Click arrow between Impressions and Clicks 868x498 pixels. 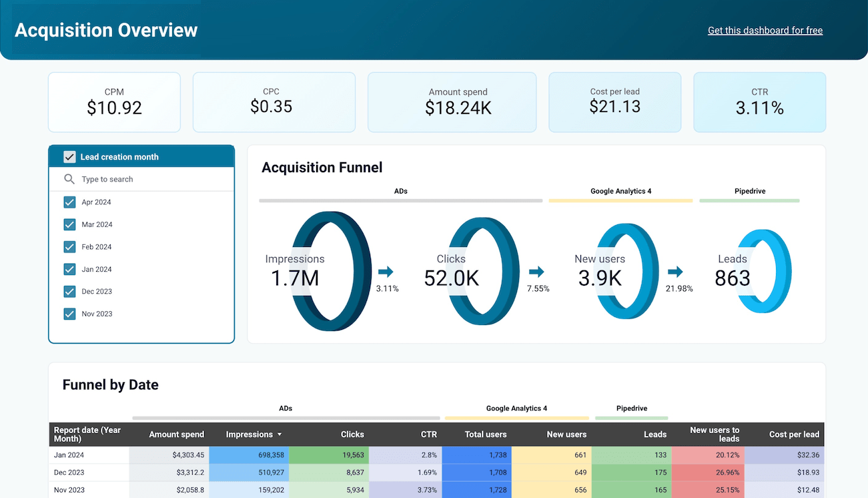[x=386, y=272]
